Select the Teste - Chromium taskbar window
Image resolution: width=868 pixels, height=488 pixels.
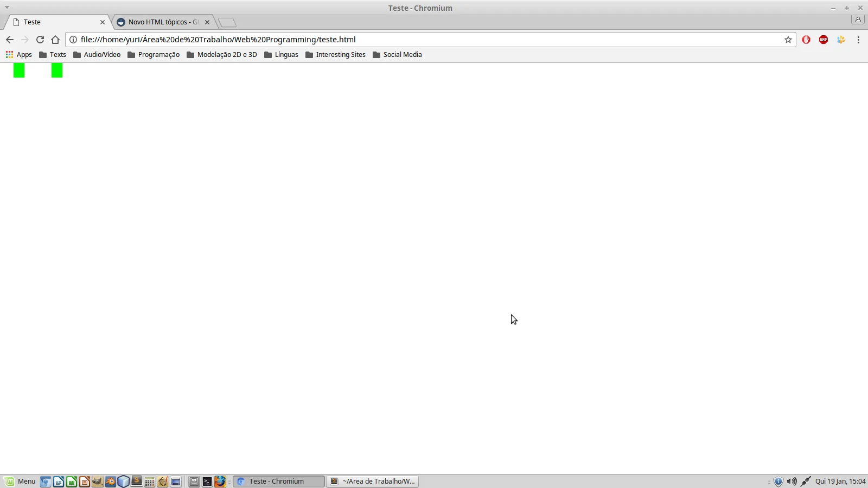(279, 481)
